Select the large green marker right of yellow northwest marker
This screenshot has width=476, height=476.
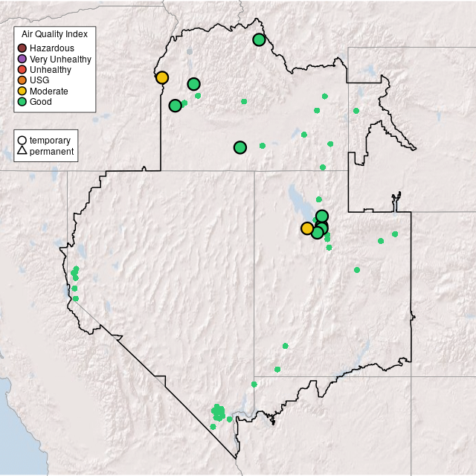(193, 84)
